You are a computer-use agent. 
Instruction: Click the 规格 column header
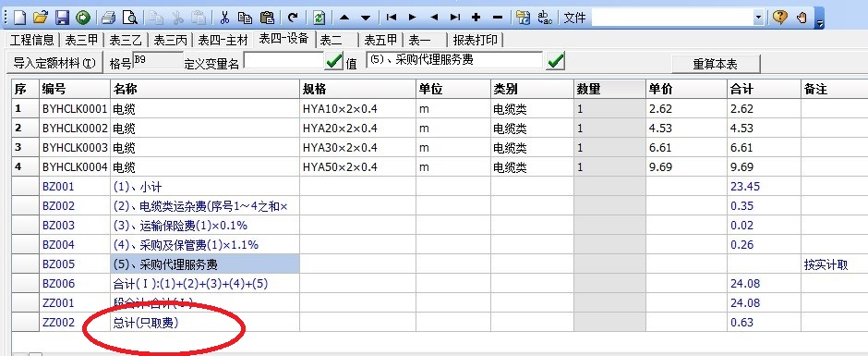click(357, 90)
